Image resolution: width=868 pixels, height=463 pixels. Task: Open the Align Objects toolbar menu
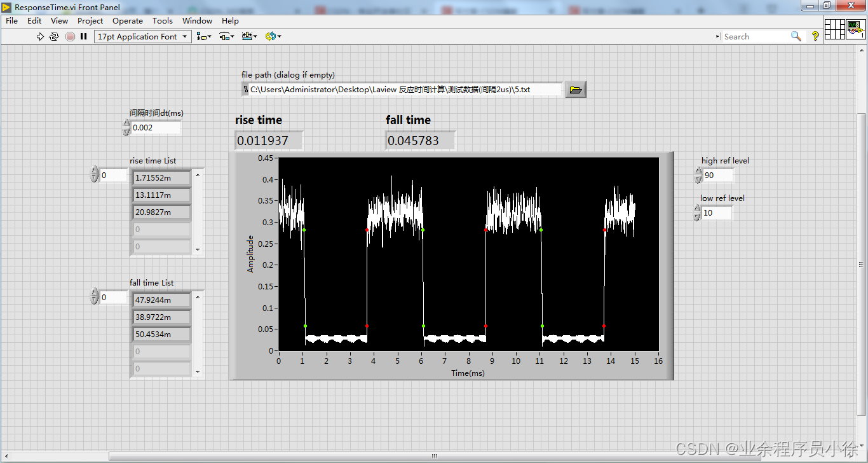(x=204, y=36)
